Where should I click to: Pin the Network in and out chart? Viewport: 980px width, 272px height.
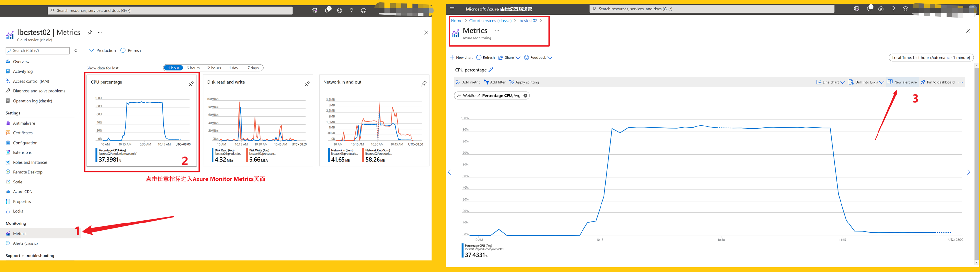point(423,84)
